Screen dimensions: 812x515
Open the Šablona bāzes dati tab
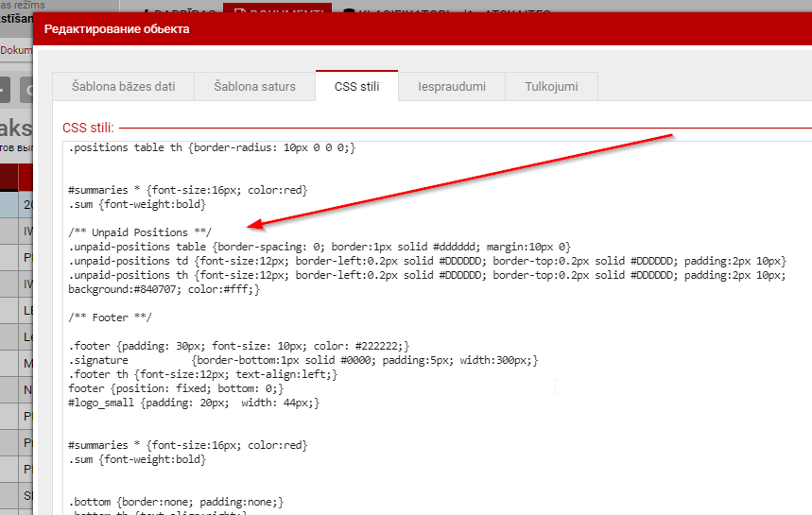[123, 86]
